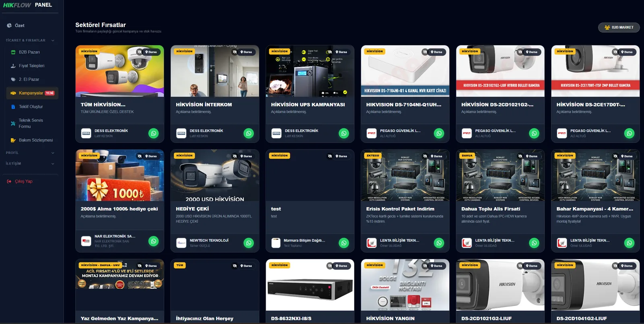
Task: Click the TÜM brand tag
Action: pyautogui.click(x=180, y=265)
